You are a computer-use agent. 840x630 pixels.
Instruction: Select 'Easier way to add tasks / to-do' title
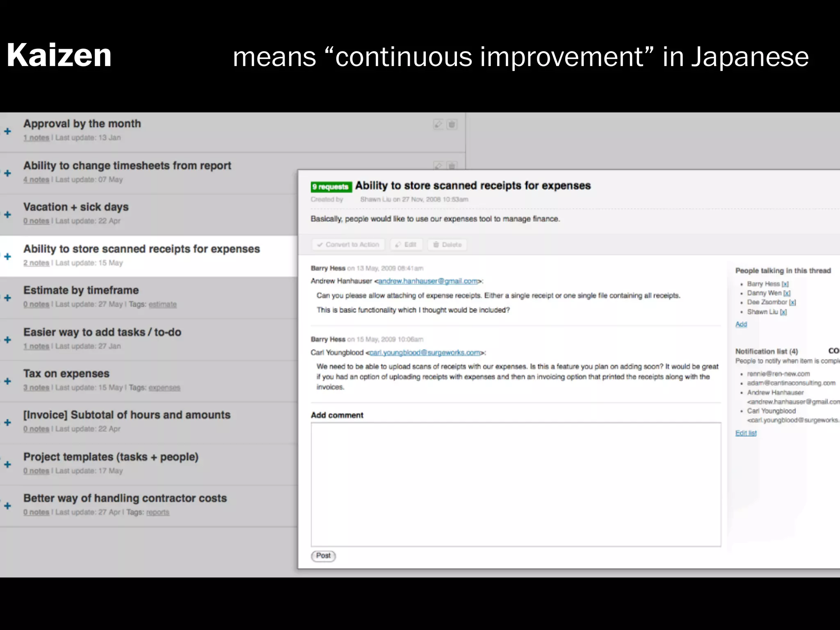tap(102, 332)
